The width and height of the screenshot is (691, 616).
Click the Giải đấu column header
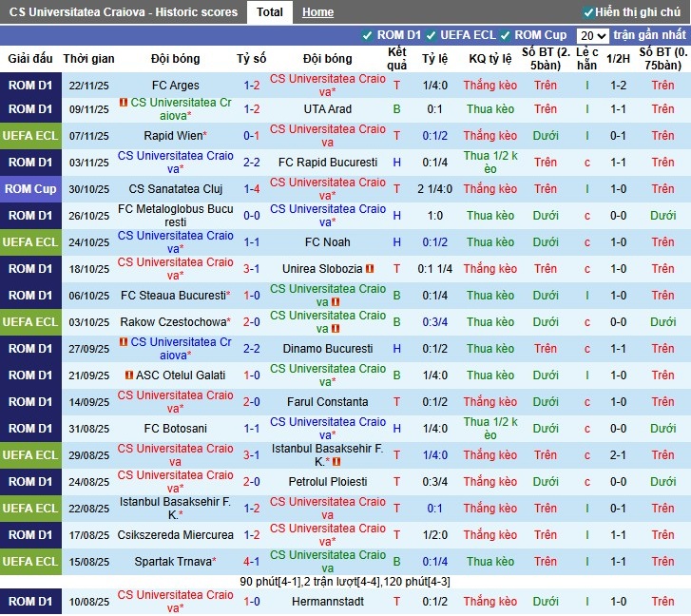point(30,59)
